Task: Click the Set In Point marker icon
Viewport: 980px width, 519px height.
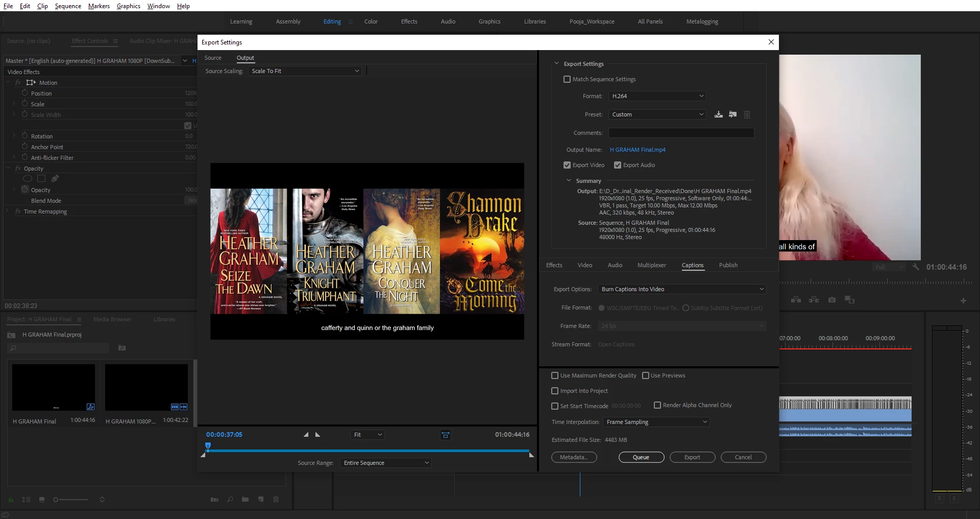Action: pos(306,435)
